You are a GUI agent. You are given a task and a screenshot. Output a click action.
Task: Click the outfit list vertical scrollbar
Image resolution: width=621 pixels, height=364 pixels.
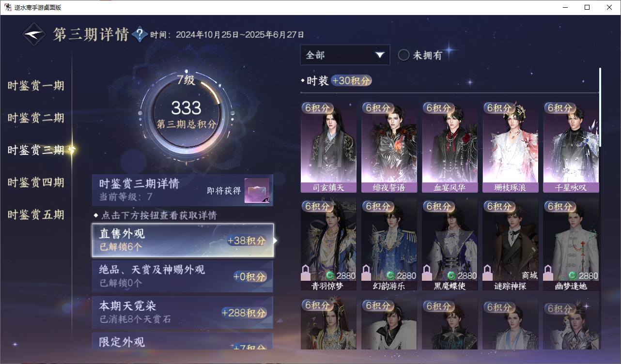coord(601,106)
